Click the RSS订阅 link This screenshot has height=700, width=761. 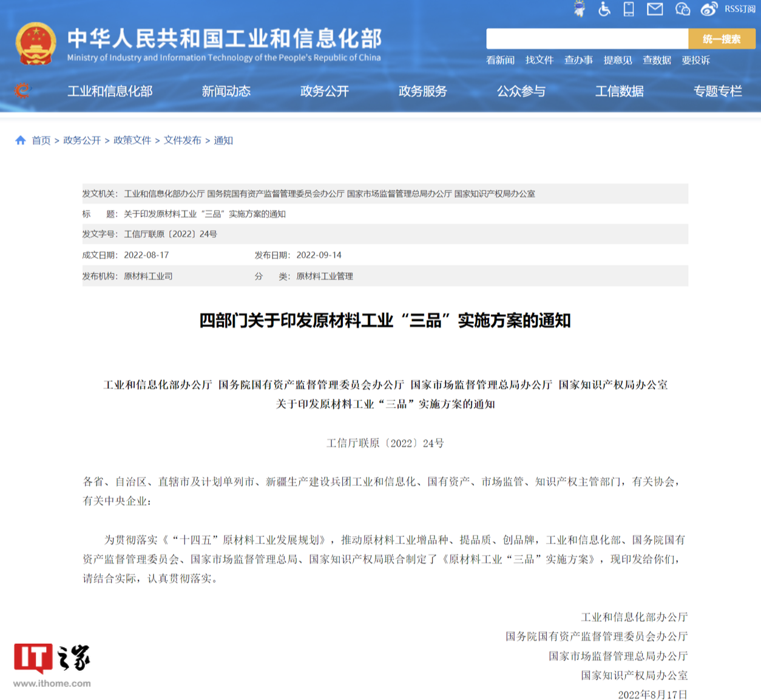(x=740, y=9)
